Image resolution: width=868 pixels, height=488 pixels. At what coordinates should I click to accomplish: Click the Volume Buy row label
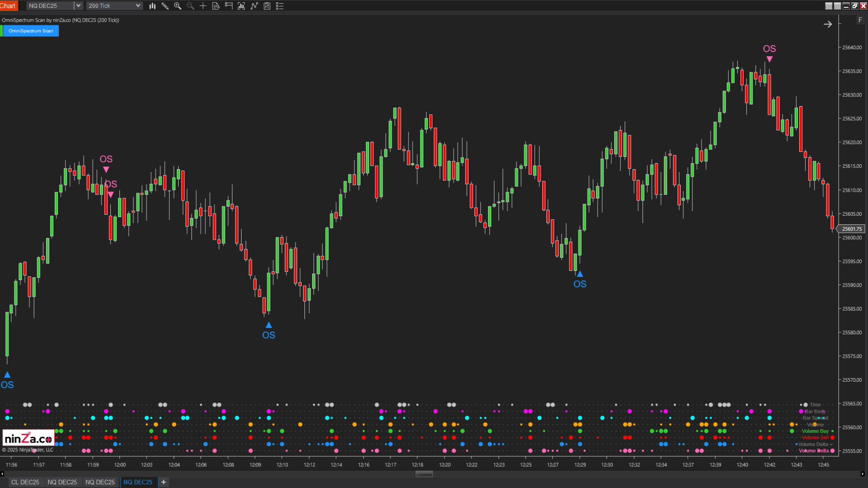815,431
